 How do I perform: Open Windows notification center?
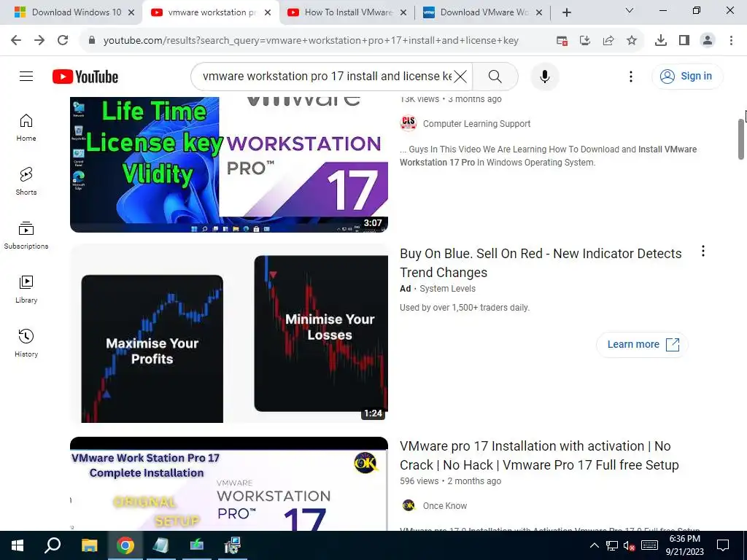(723, 545)
